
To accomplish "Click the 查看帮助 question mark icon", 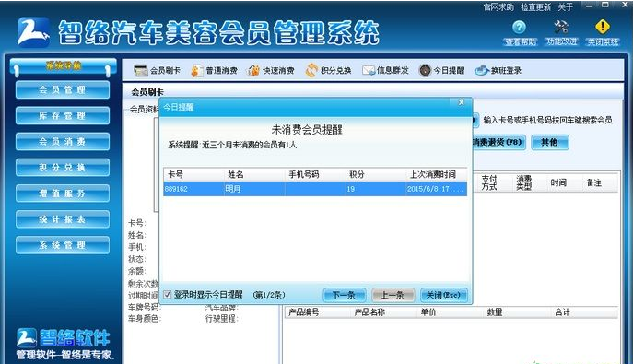I will 519,28.
